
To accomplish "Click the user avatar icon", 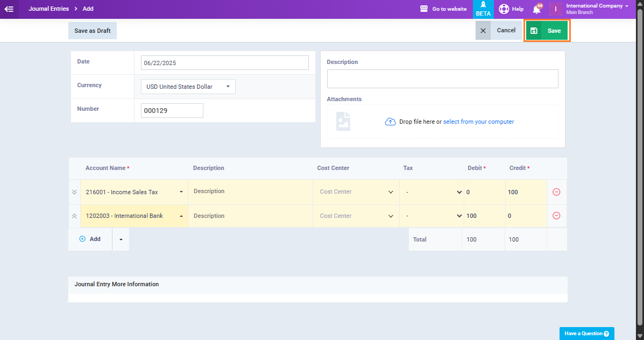I will pyautogui.click(x=556, y=9).
